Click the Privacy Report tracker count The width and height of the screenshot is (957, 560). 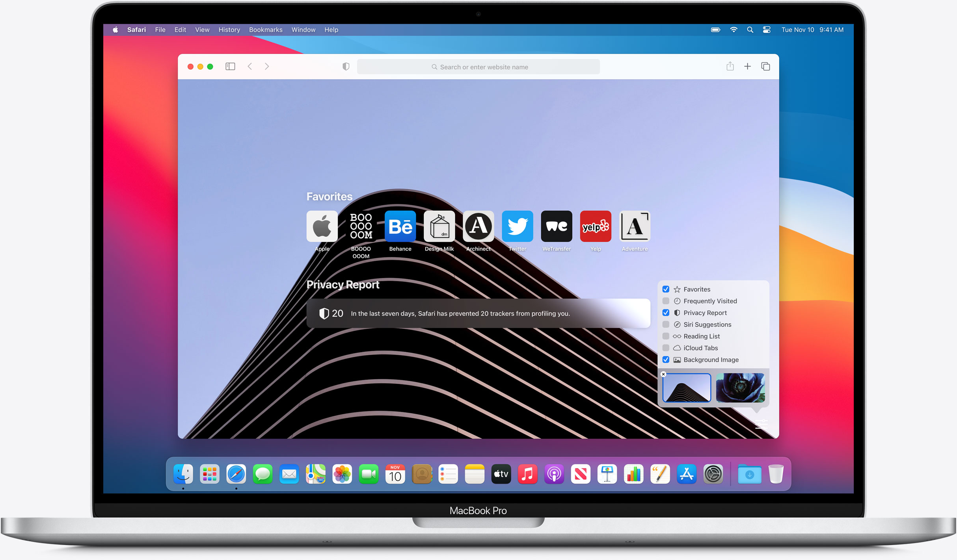coord(337,313)
